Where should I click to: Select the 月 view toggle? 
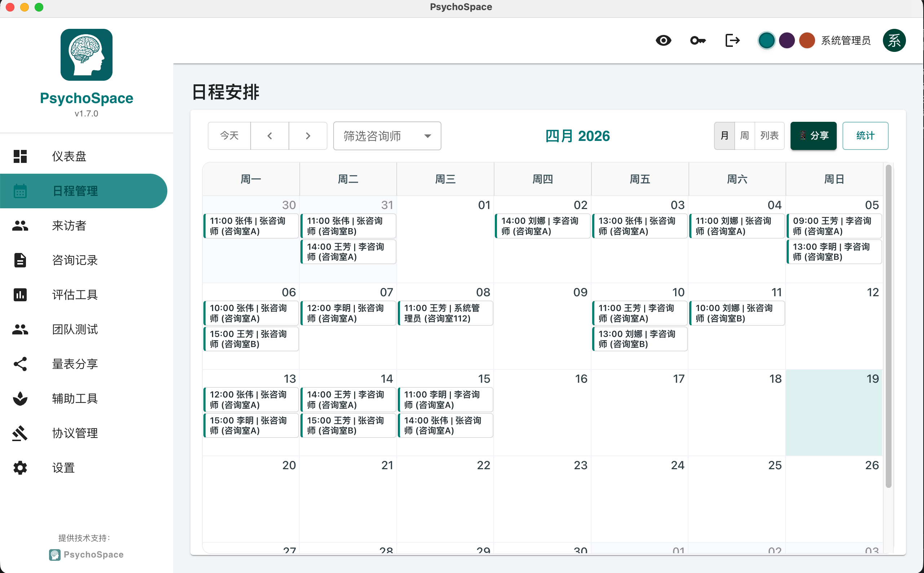coord(724,136)
